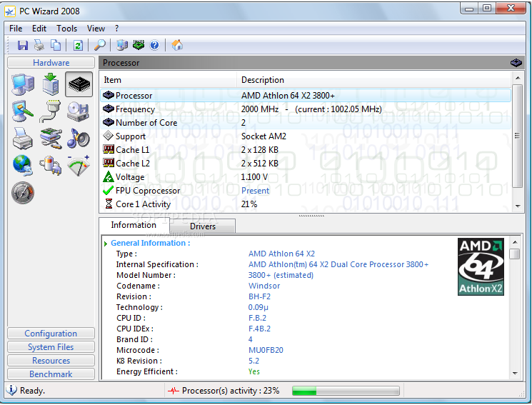The height and width of the screenshot is (405, 532).
Task: Select the Processor chip hardware icon
Action: point(79,84)
